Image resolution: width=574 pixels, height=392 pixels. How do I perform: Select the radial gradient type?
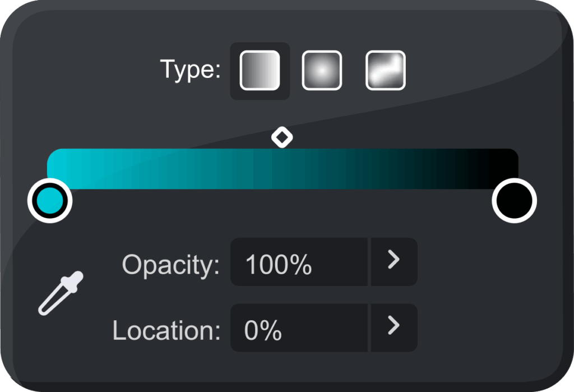point(322,71)
